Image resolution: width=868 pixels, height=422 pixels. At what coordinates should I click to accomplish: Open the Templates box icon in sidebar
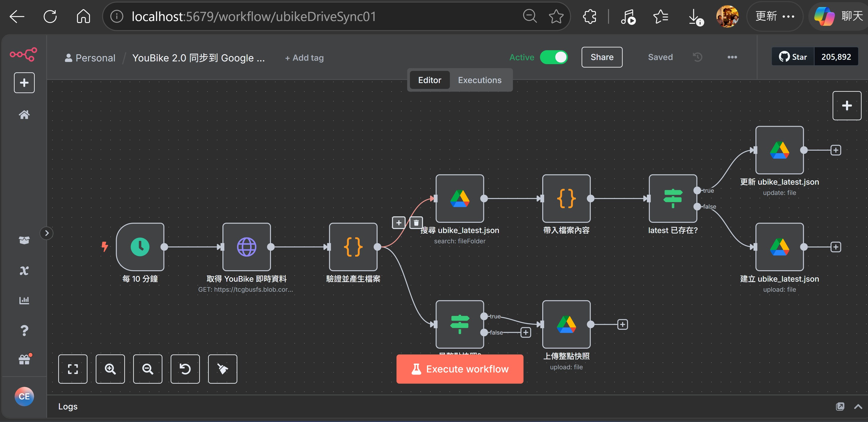[24, 240]
